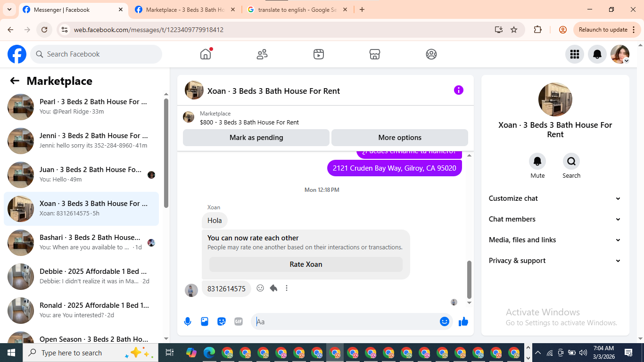This screenshot has height=362, width=644.
Task: Open the browser tab search dropdown
Action: click(9, 9)
